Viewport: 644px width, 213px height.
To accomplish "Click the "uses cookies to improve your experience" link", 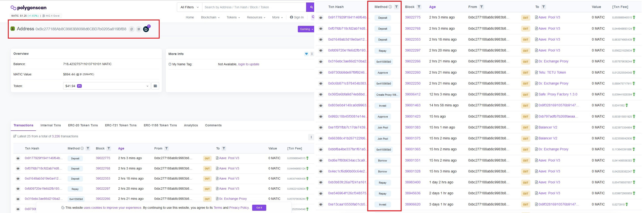I will 113,208.
